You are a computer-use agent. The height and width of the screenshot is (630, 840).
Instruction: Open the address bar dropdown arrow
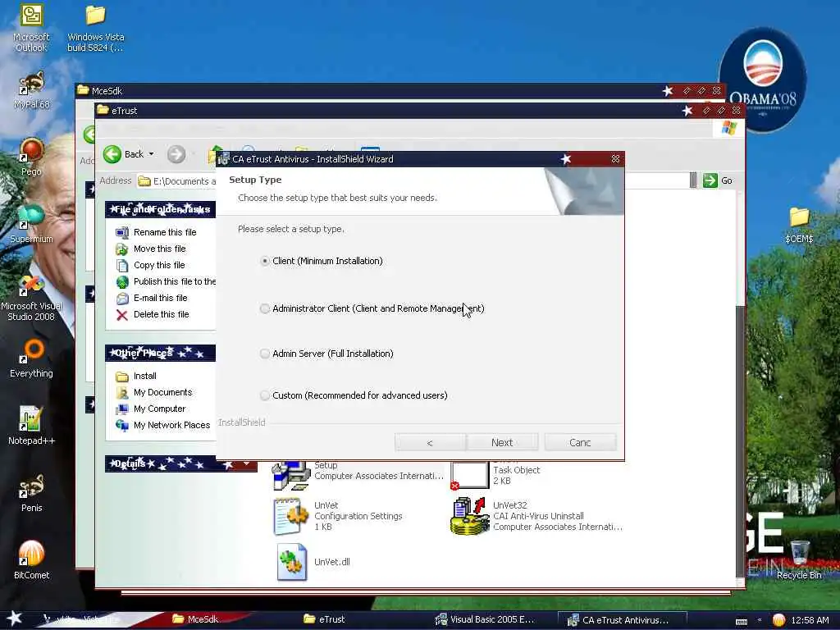pyautogui.click(x=693, y=180)
